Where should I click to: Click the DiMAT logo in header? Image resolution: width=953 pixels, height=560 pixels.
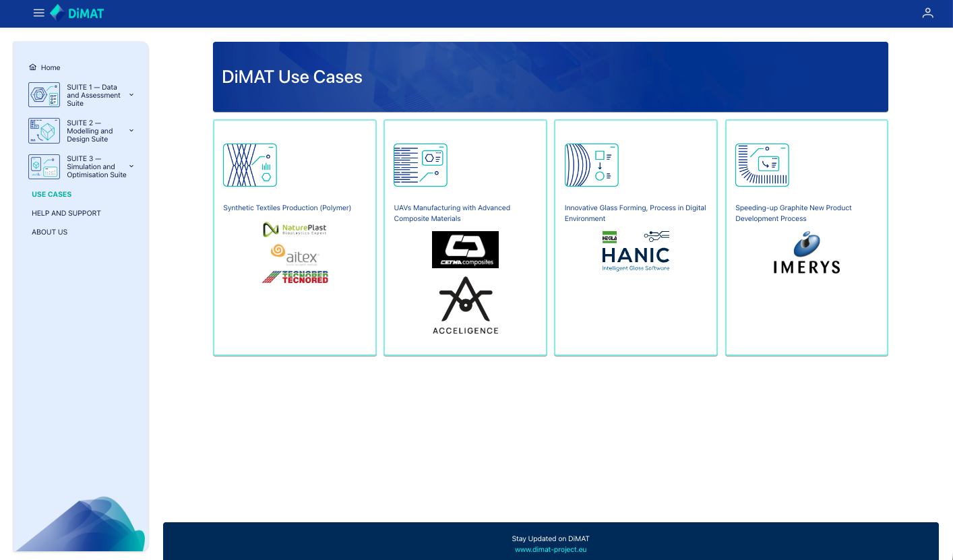tap(77, 13)
